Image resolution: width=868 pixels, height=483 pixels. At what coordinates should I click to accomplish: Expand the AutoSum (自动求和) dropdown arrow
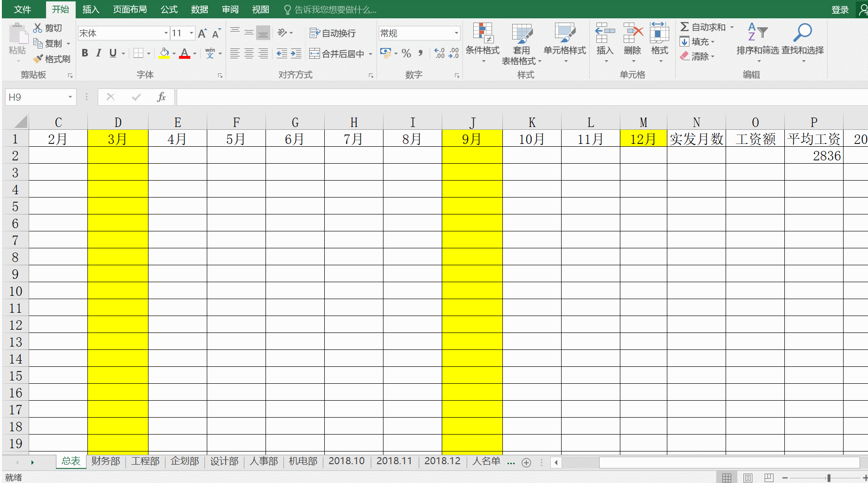pos(732,27)
